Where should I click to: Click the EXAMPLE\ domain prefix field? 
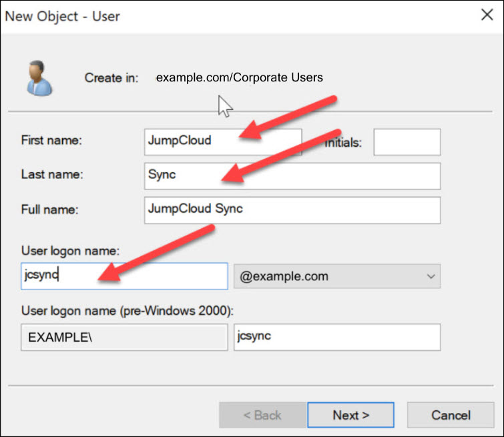click(124, 338)
